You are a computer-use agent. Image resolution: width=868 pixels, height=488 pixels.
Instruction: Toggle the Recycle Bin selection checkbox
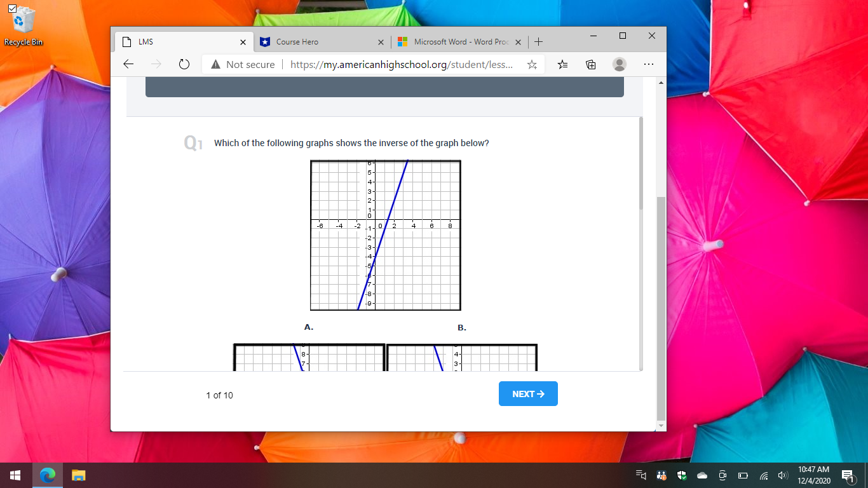tap(13, 8)
